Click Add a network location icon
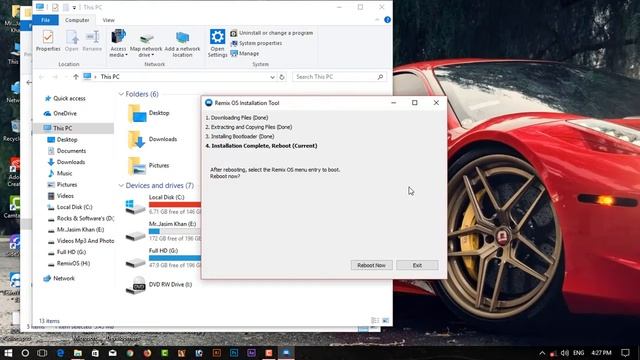Viewport: 640px width, 360px height. pyautogui.click(x=182, y=44)
